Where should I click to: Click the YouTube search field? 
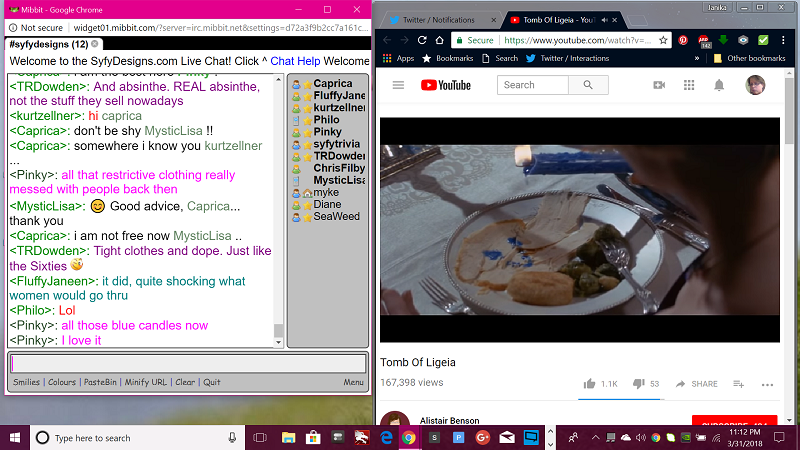click(x=533, y=85)
